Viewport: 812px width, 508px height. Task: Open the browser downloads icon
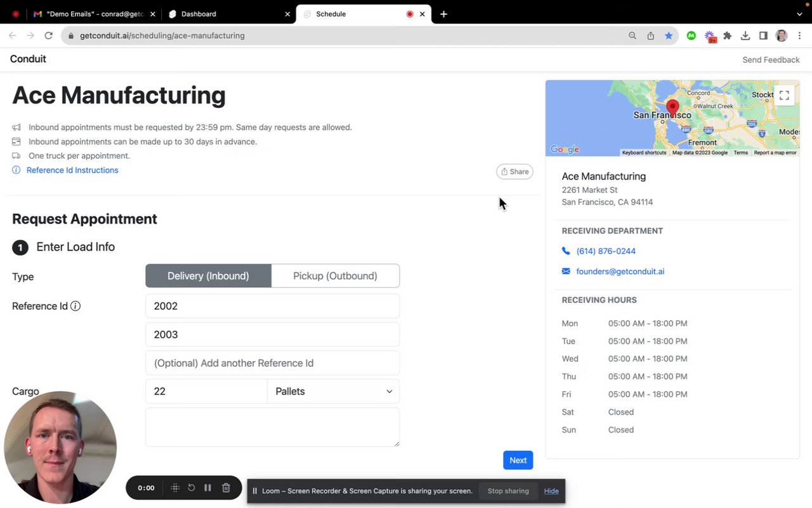(745, 36)
